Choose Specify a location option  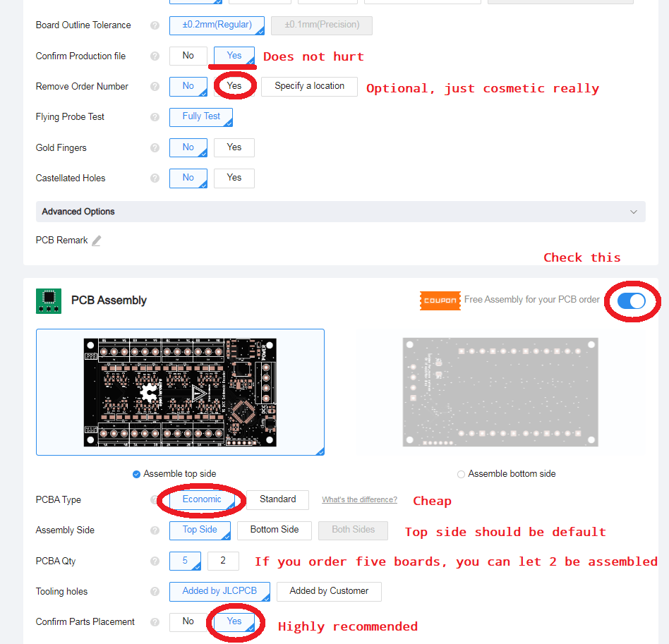pos(309,87)
